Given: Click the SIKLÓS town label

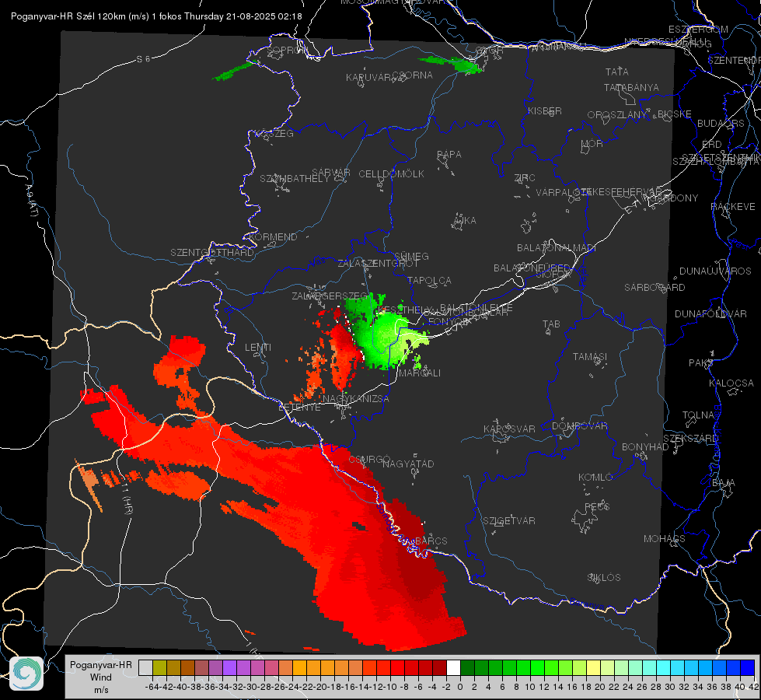Looking at the screenshot, I should [604, 578].
